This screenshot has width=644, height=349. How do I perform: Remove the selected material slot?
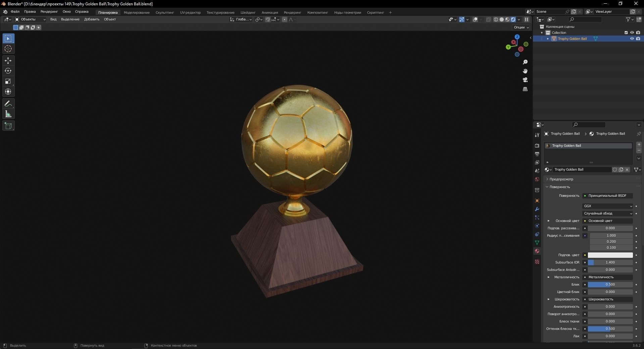tap(639, 151)
